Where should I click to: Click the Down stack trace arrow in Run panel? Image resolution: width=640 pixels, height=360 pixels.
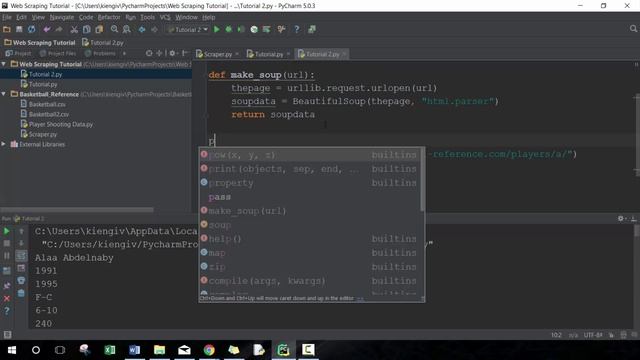(21, 243)
